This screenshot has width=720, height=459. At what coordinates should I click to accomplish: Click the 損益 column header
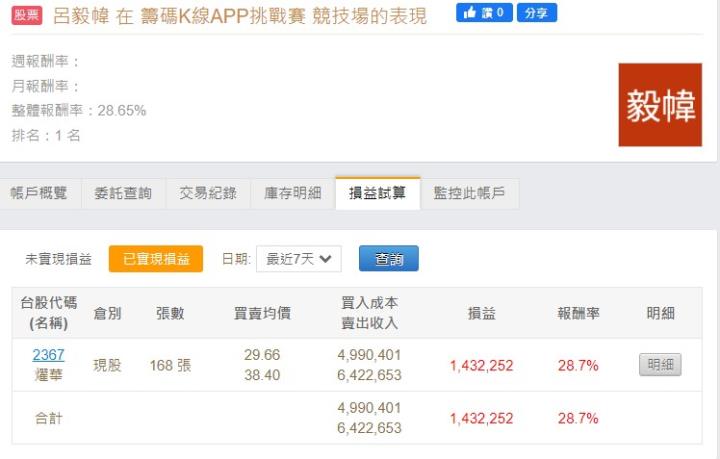tap(481, 313)
